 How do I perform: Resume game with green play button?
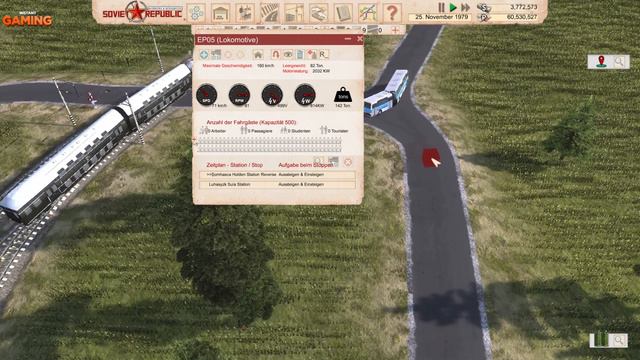453,7
